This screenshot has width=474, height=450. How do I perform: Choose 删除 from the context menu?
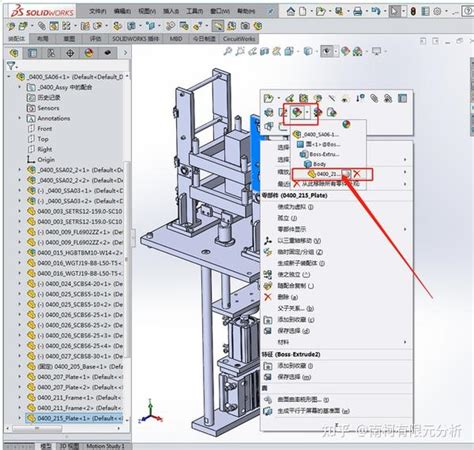282,297
